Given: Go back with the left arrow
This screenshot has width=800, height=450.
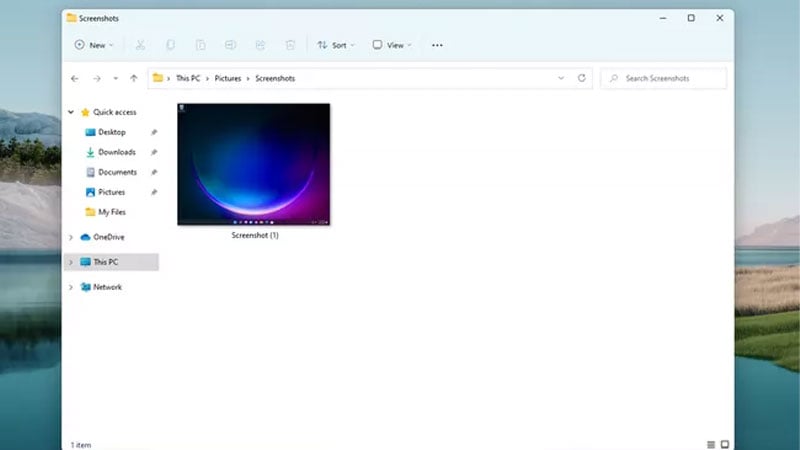Looking at the screenshot, I should coord(74,79).
